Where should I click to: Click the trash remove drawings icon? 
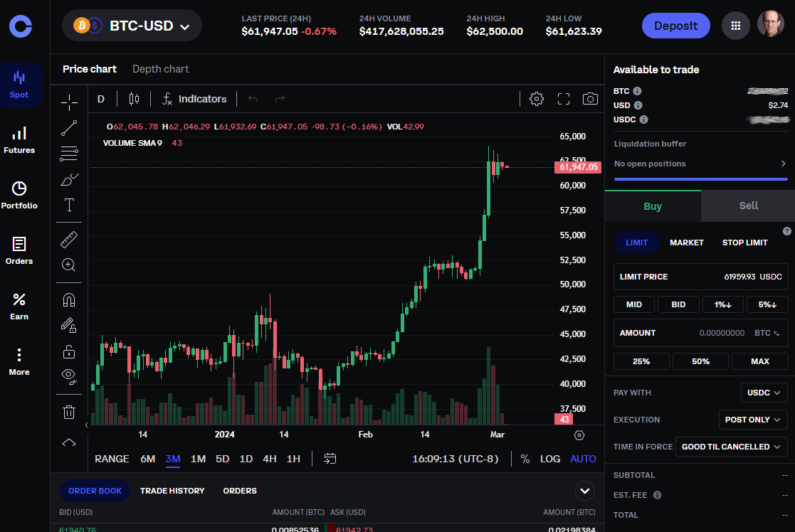(69, 412)
